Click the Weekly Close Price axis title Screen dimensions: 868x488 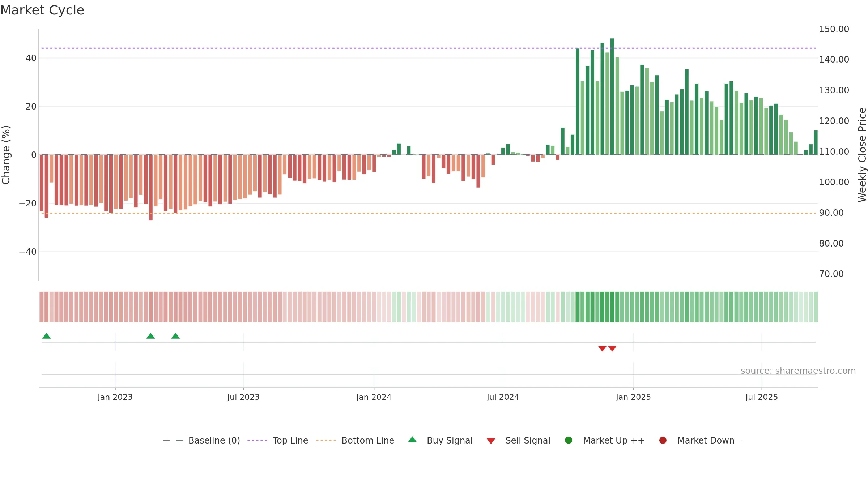point(862,155)
